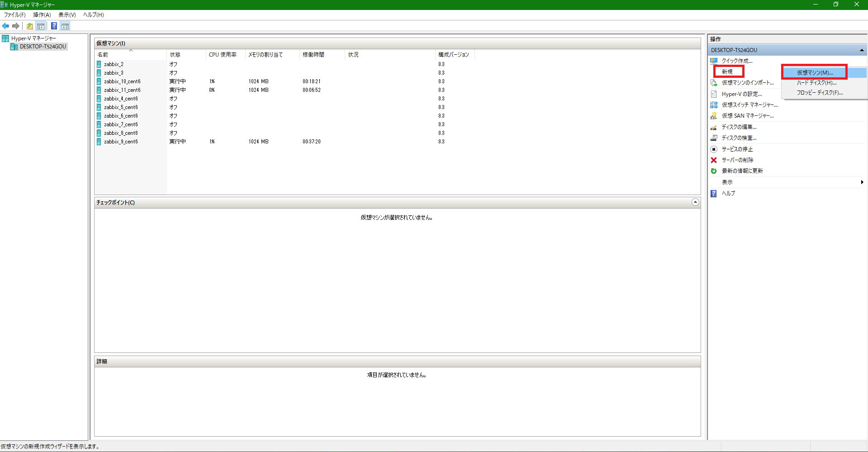The width and height of the screenshot is (868, 452).
Task: Click the 詳細 panel header
Action: (x=397, y=362)
